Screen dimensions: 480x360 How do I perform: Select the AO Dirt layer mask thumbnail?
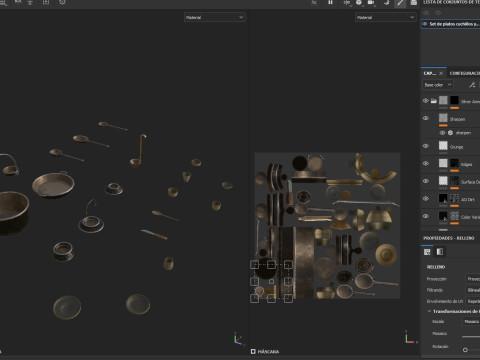(454, 198)
